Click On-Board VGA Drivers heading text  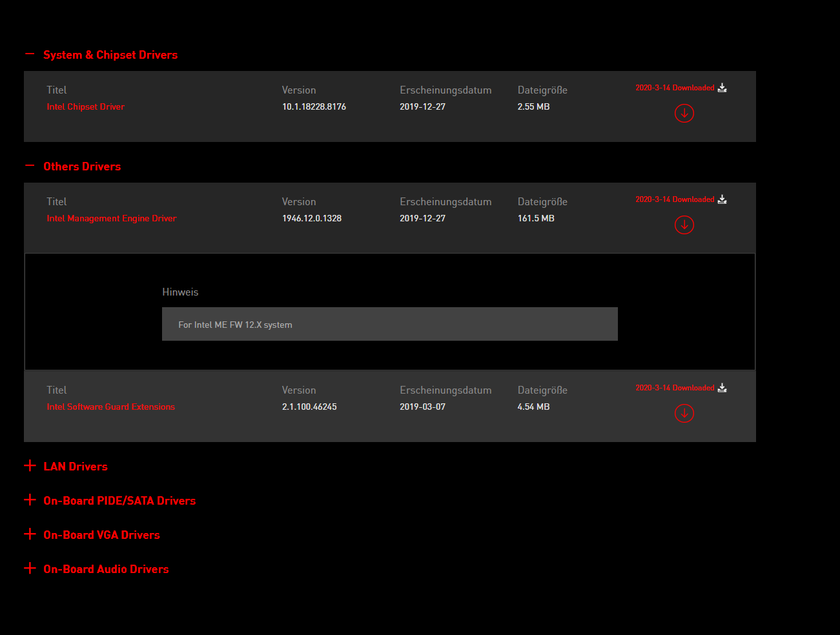pyautogui.click(x=101, y=535)
